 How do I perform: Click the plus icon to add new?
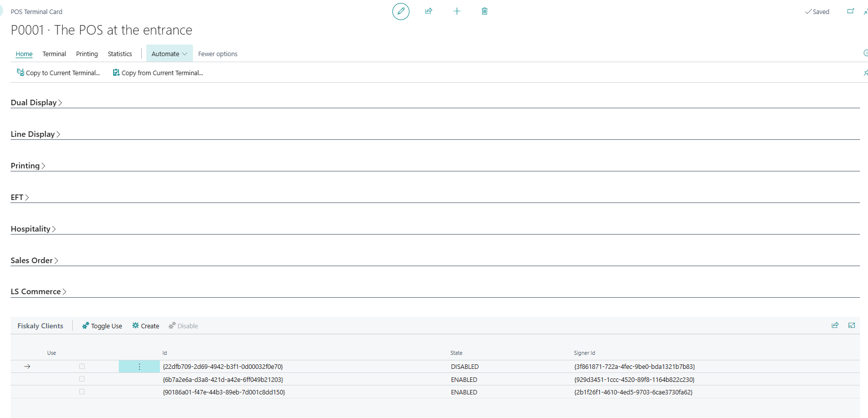click(457, 11)
